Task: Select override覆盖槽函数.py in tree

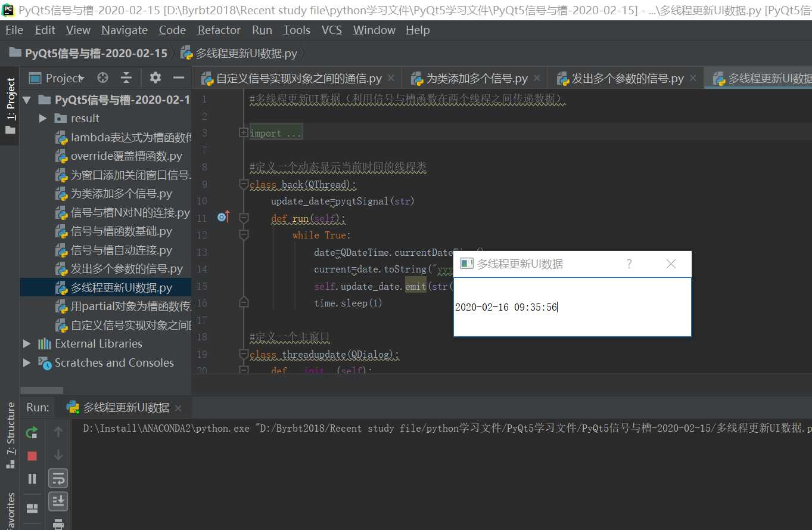Action: [119, 156]
